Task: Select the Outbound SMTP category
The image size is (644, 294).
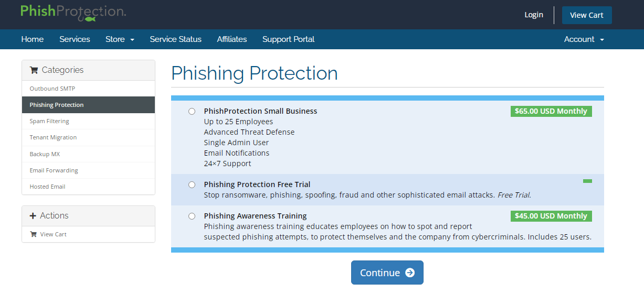Action: point(52,89)
